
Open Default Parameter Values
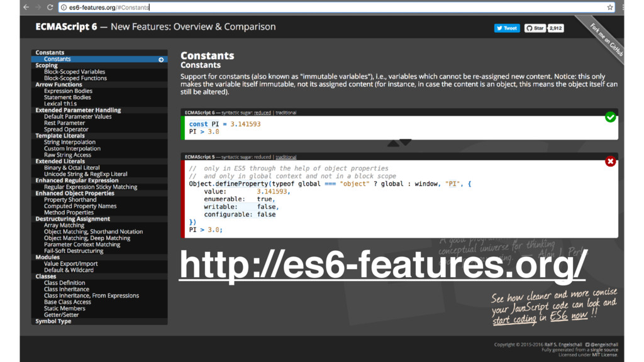(77, 116)
